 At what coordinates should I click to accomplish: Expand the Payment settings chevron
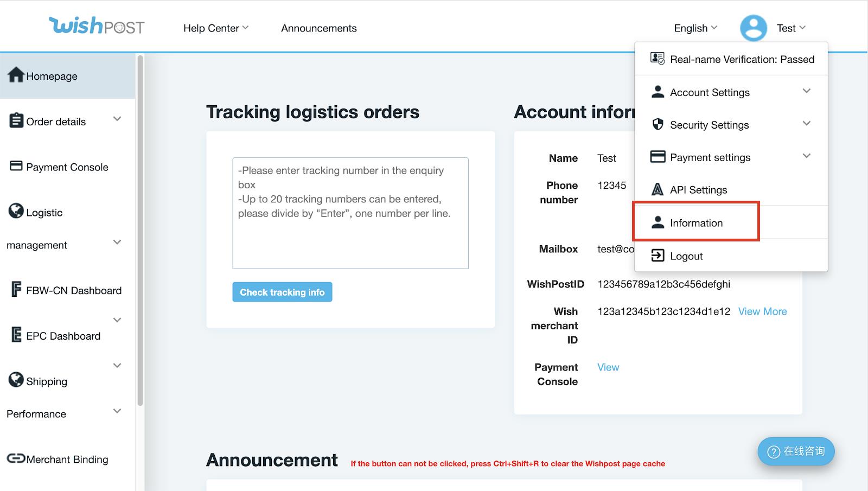(807, 156)
